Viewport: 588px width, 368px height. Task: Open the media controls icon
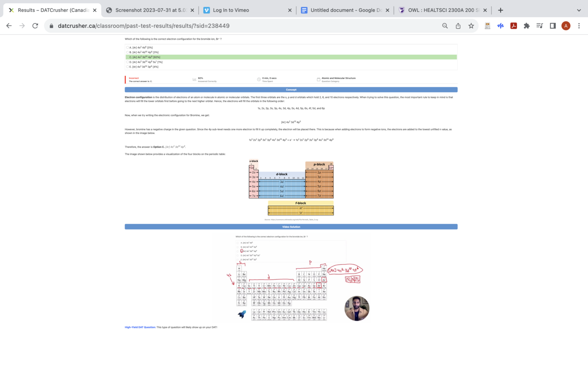540,26
